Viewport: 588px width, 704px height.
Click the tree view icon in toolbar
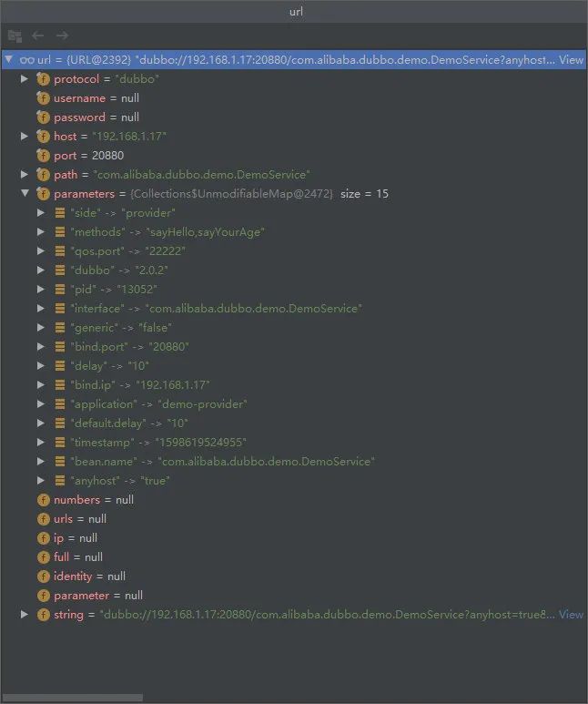pyautogui.click(x=15, y=36)
